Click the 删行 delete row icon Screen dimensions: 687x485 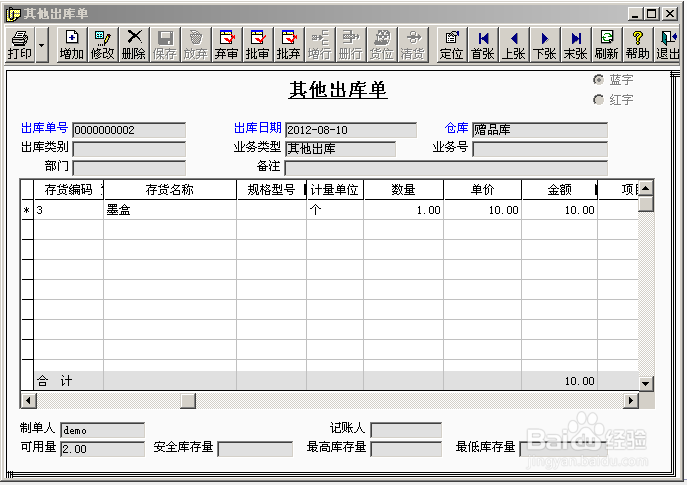pyautogui.click(x=351, y=45)
